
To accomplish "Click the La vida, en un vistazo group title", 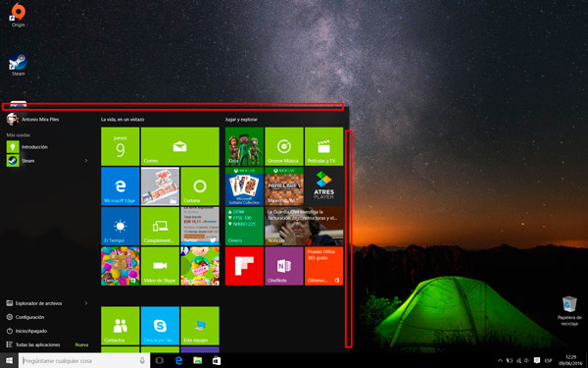I will [122, 120].
